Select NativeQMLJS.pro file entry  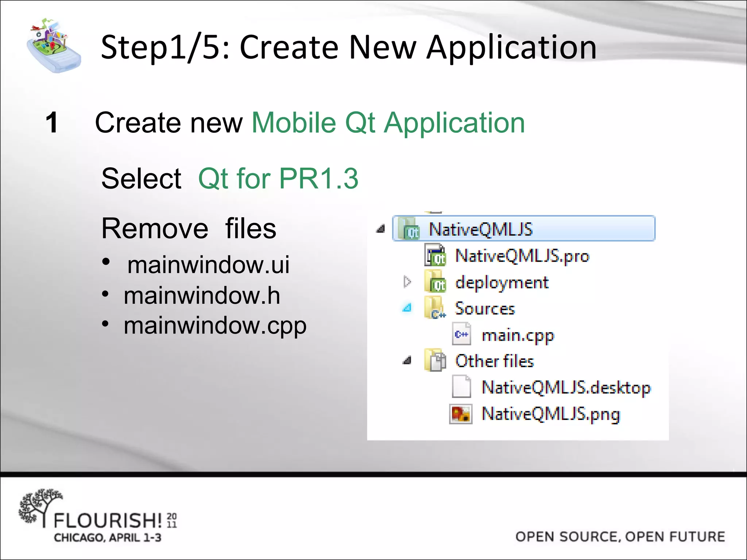click(x=522, y=256)
